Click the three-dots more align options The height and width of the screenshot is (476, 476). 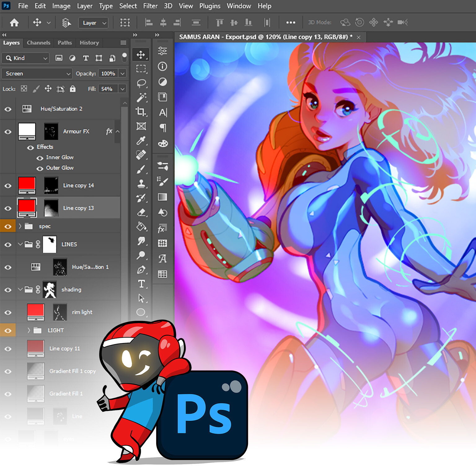(291, 22)
